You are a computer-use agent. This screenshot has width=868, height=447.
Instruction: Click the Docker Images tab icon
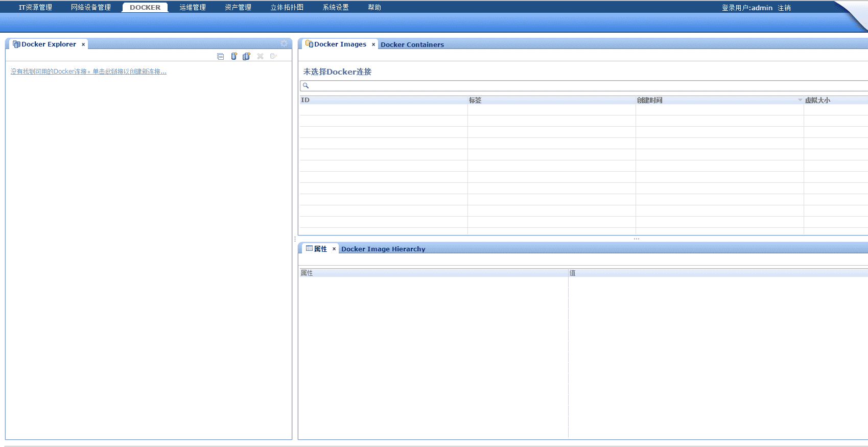point(309,44)
